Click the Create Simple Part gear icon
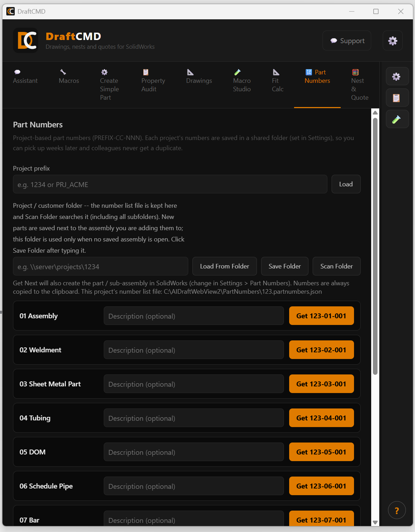This screenshot has width=415, height=532. (104, 72)
